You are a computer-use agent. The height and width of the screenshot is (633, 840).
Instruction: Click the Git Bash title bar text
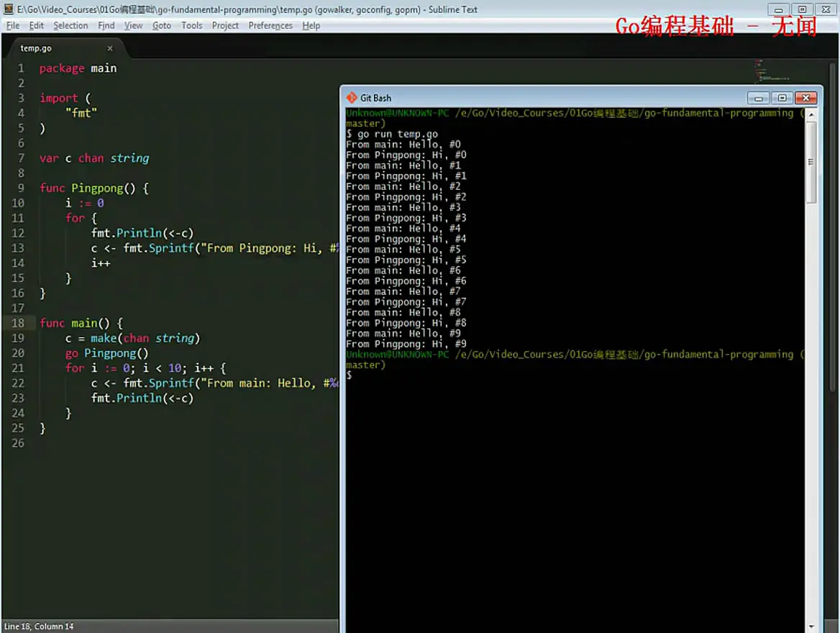click(375, 98)
